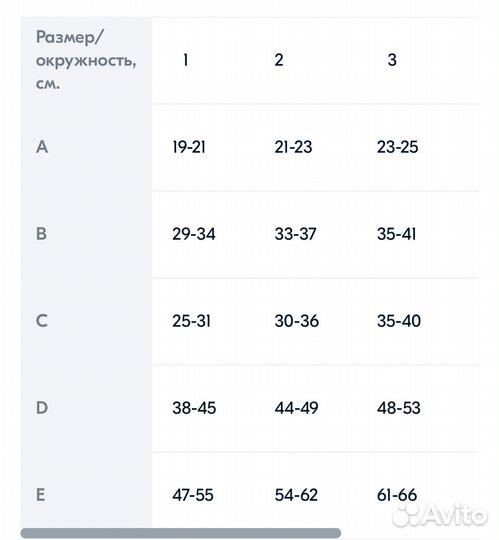The width and height of the screenshot is (499, 540).
Task: Click row label D
Action: tap(42, 408)
